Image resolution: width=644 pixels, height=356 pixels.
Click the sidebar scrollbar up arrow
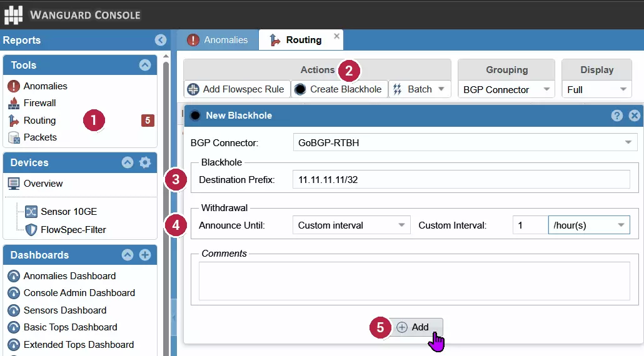166,56
